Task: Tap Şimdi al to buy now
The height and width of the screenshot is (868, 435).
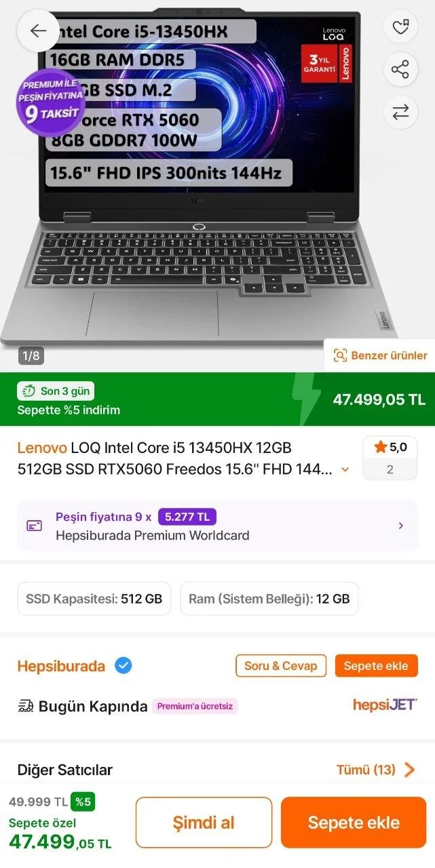Action: pos(204,823)
